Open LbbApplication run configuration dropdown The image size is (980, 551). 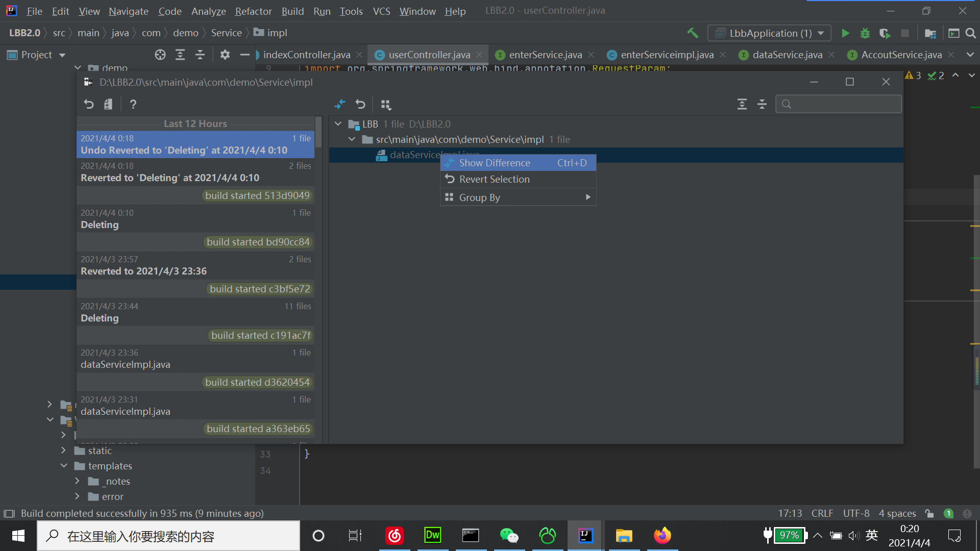[769, 33]
